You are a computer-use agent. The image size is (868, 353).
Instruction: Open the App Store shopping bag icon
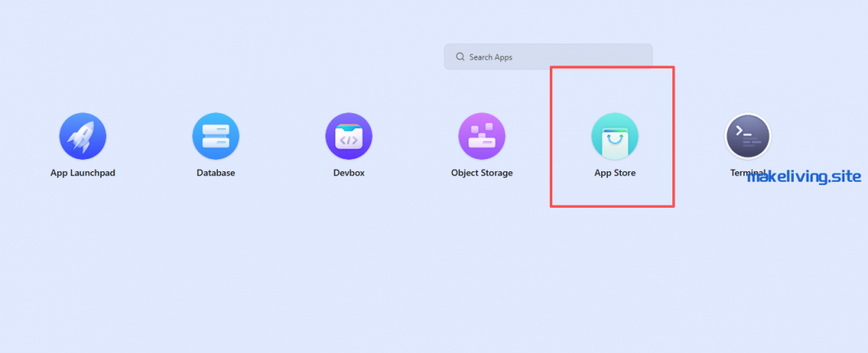coord(614,136)
